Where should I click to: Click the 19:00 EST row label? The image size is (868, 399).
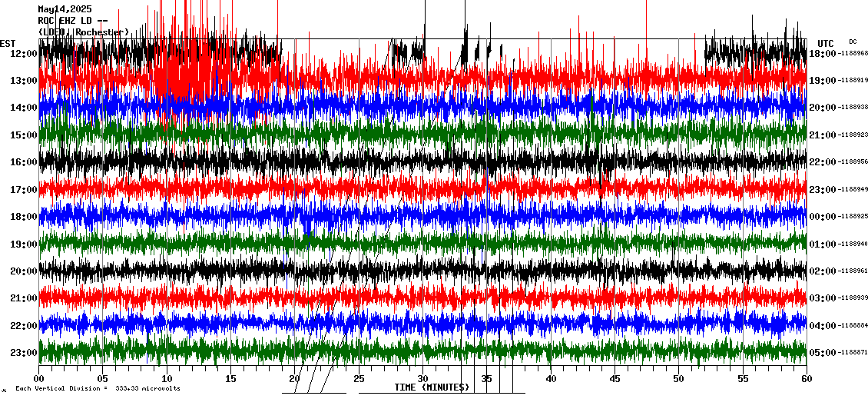25,244
